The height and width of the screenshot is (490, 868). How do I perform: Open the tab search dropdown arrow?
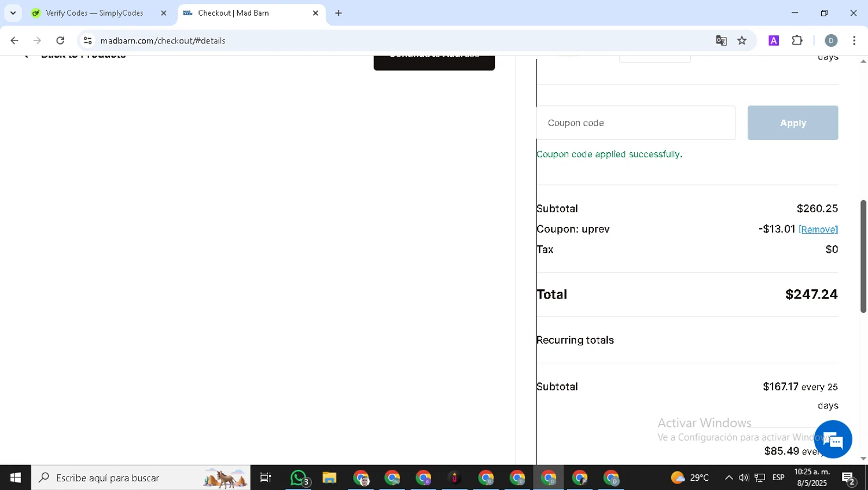(x=13, y=13)
